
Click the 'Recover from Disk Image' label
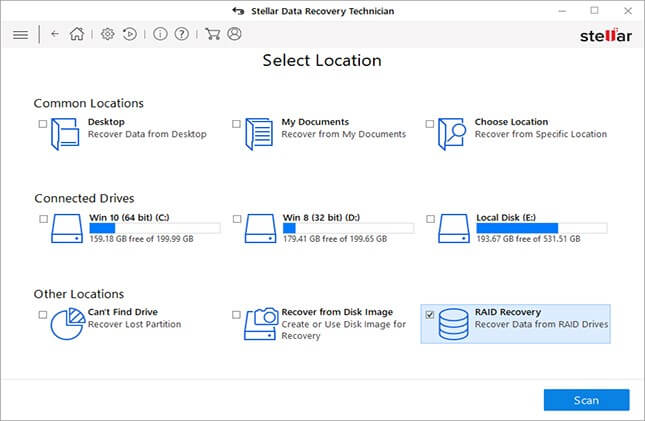pos(337,312)
